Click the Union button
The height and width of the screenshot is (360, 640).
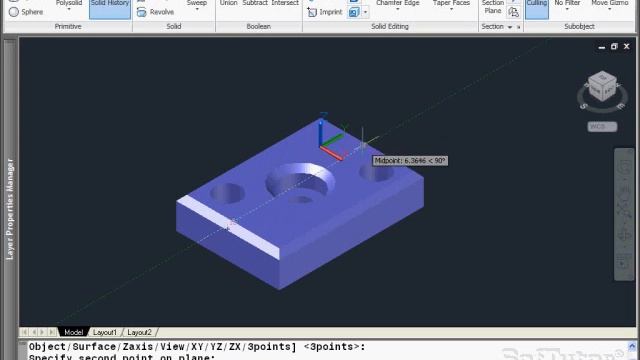click(229, 3)
